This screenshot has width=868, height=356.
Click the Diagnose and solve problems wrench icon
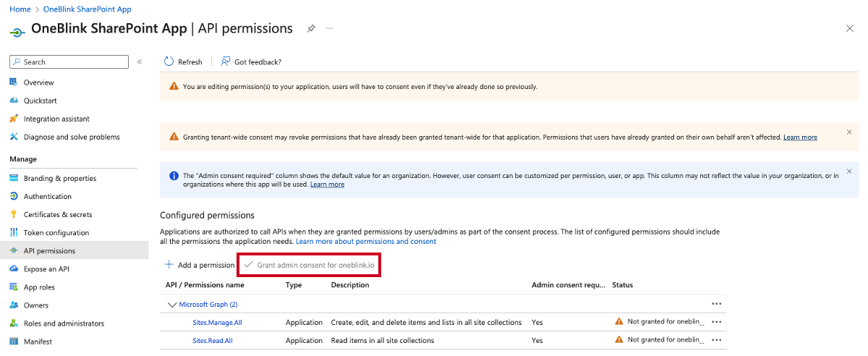pos(14,137)
